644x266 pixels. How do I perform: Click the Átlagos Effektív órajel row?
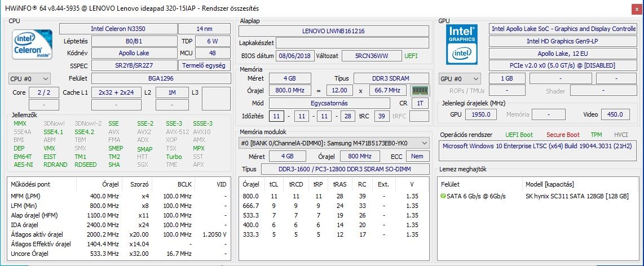118,244
